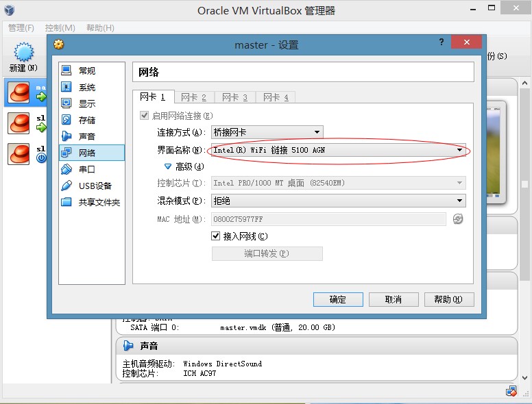
Task: Click the MAC 地址 input field
Action: (x=328, y=219)
